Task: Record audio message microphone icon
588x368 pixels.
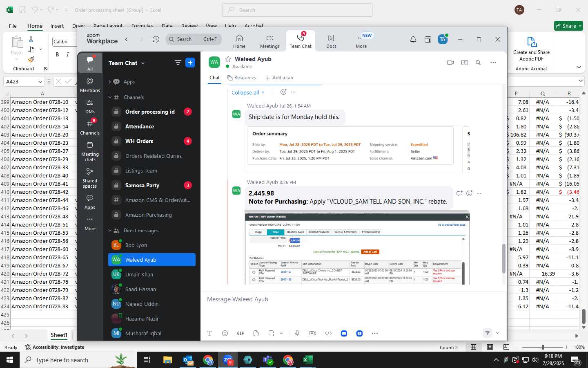Action: click(297, 333)
